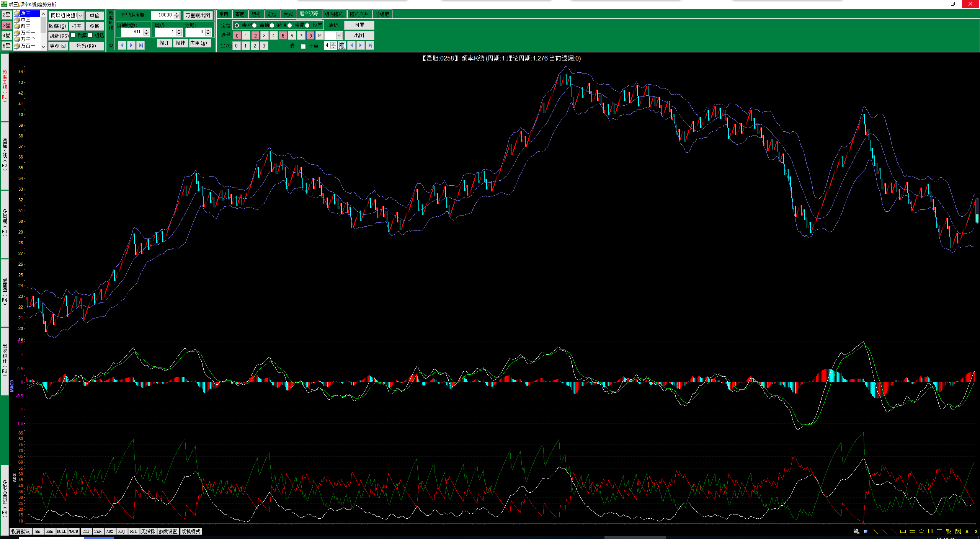Expand the 更多 options arrow
The height and width of the screenshot is (539, 980).
[64, 46]
